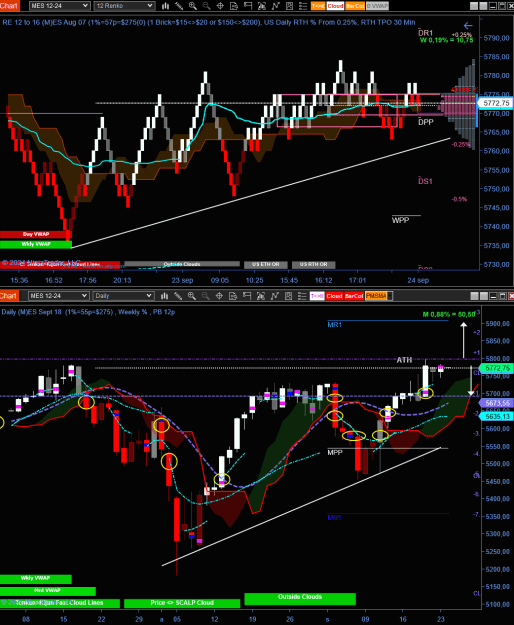
Task: Select the drawing tools pencil in top chart
Action: [x=179, y=6]
